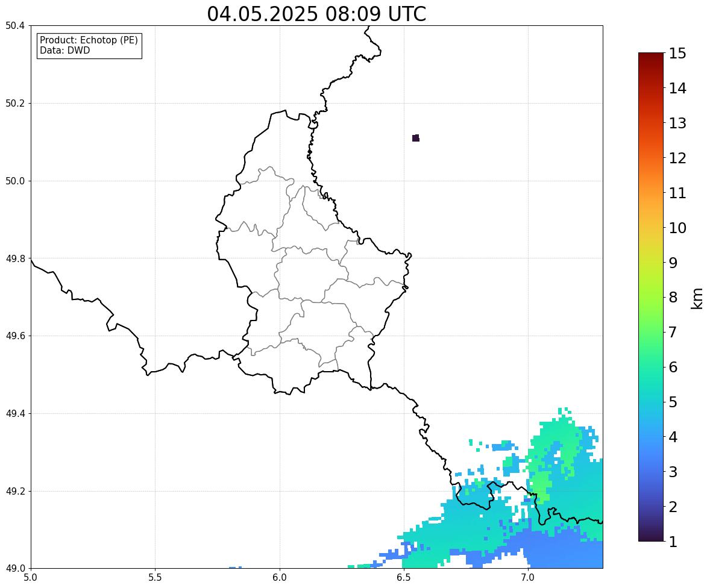Image resolution: width=710 pixels, height=588 pixels.
Task: Click the y-axis label '50.0'
Action: (16, 181)
